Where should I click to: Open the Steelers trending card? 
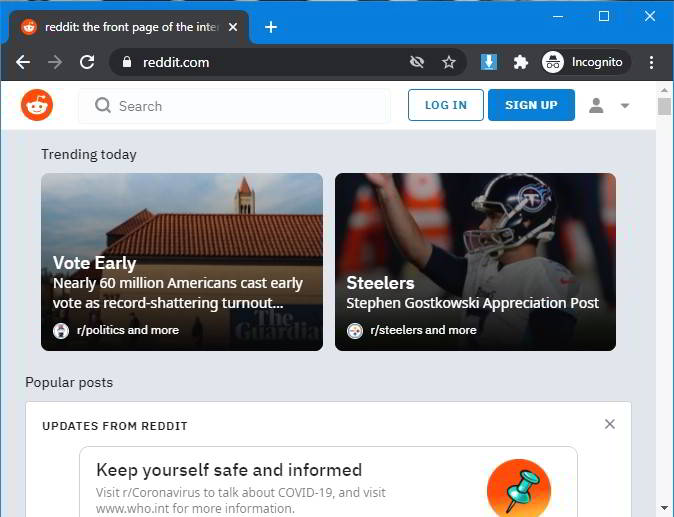pos(475,262)
